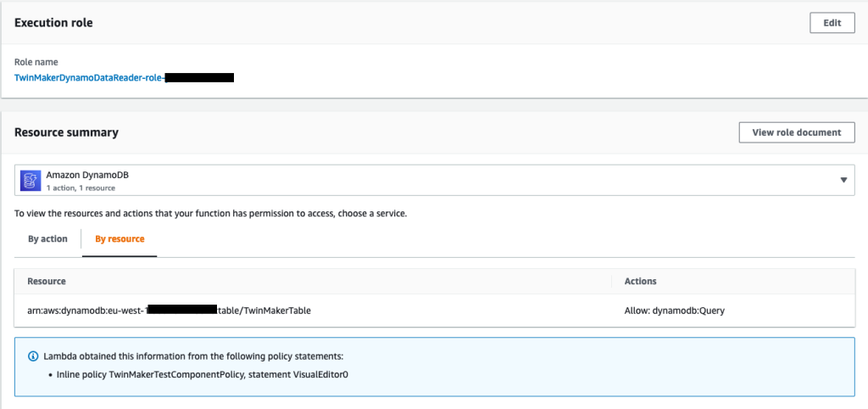Screen dimensions: 868x409
Task: Open the TwinMakerDynamoDataReader-role link
Action: (124, 77)
